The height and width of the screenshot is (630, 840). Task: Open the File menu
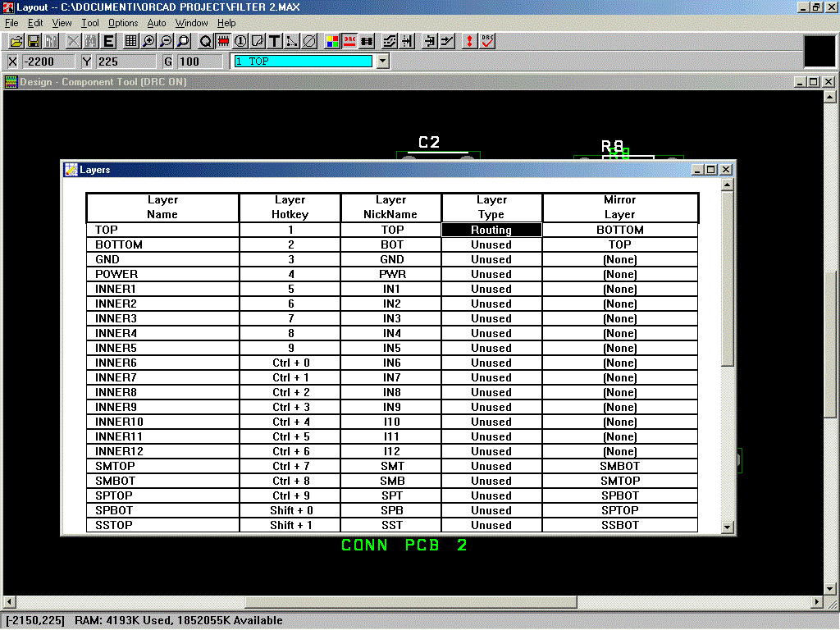point(11,23)
